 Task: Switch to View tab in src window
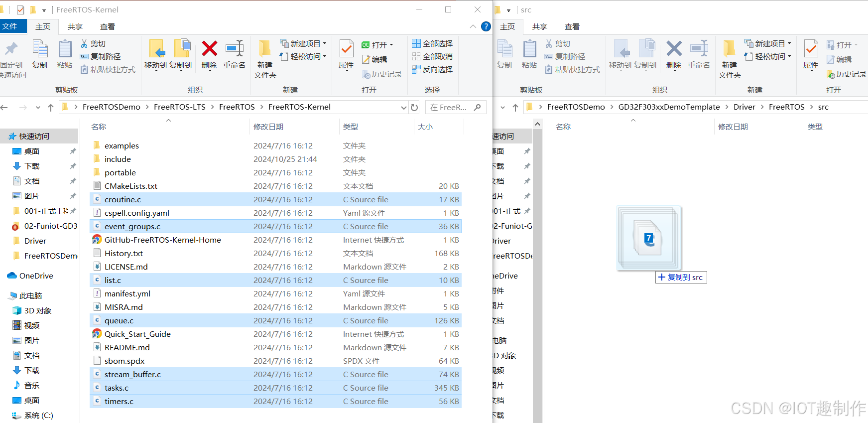572,26
